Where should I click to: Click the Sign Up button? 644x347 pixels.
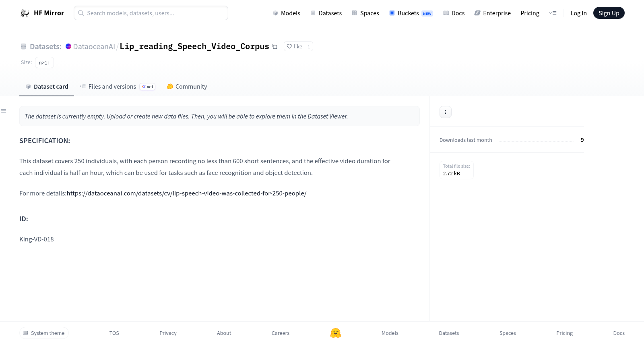tap(609, 13)
